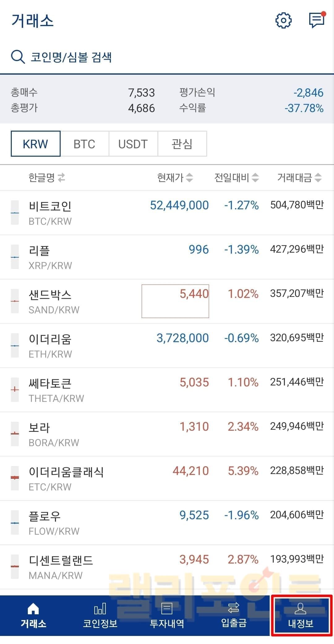Open 입출금 transfer icon
The height and width of the screenshot is (644, 334).
point(233,608)
